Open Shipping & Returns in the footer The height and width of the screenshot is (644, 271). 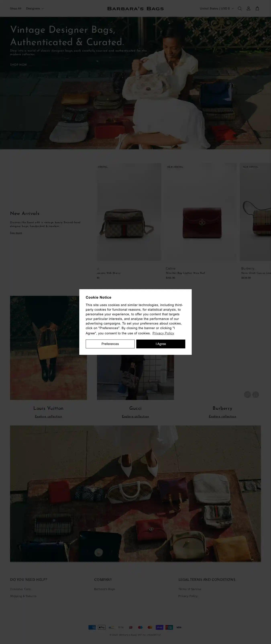point(23,596)
